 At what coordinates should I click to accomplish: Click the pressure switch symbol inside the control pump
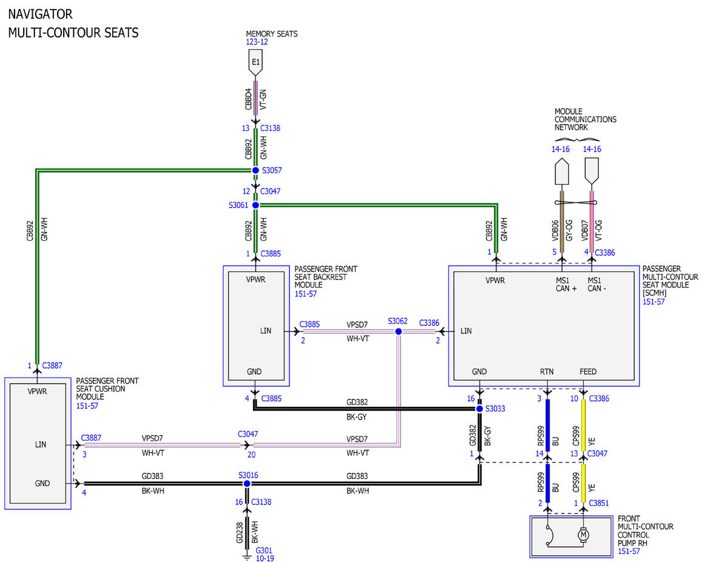tap(548, 537)
